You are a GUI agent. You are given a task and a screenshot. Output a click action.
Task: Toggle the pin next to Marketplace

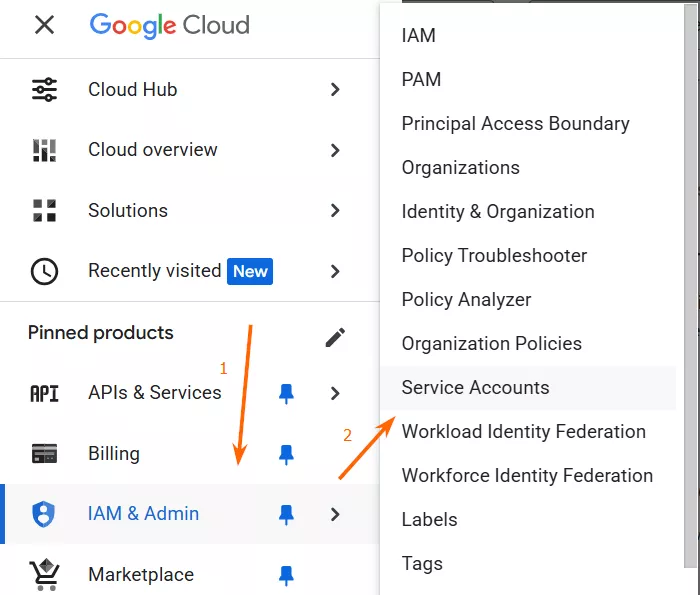pos(286,575)
